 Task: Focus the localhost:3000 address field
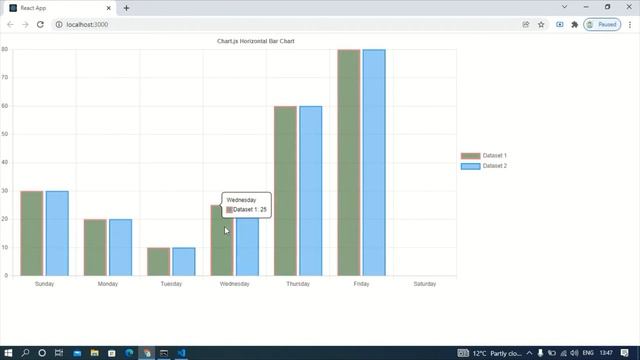[x=286, y=24]
